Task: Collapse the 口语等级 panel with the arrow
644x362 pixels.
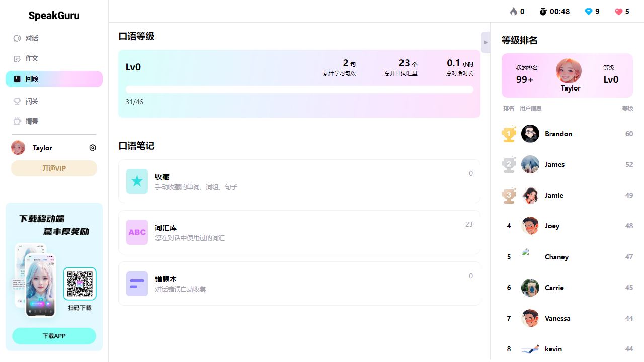Action: (x=485, y=42)
